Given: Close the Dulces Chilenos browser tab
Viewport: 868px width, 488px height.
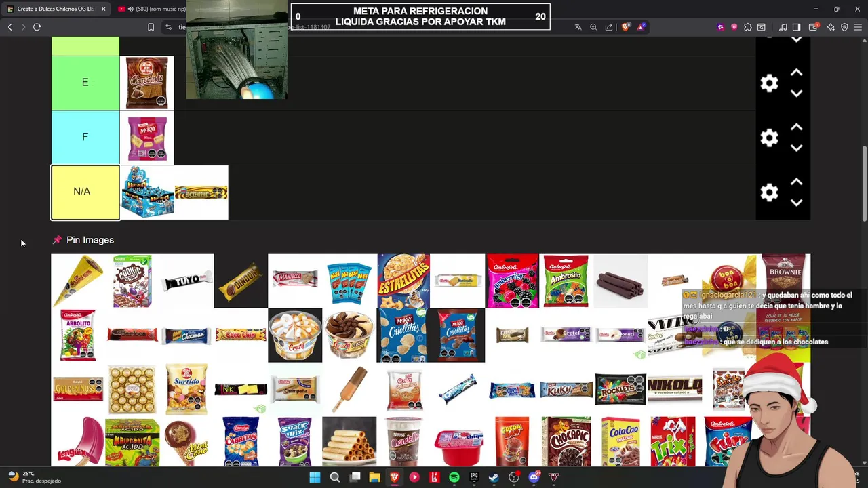Looking at the screenshot, I should pyautogui.click(x=103, y=9).
